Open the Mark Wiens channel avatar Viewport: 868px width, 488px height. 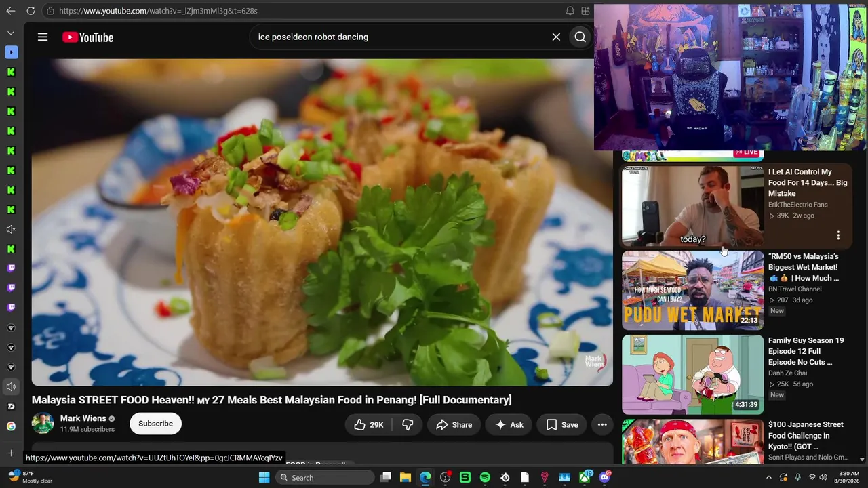tap(43, 424)
